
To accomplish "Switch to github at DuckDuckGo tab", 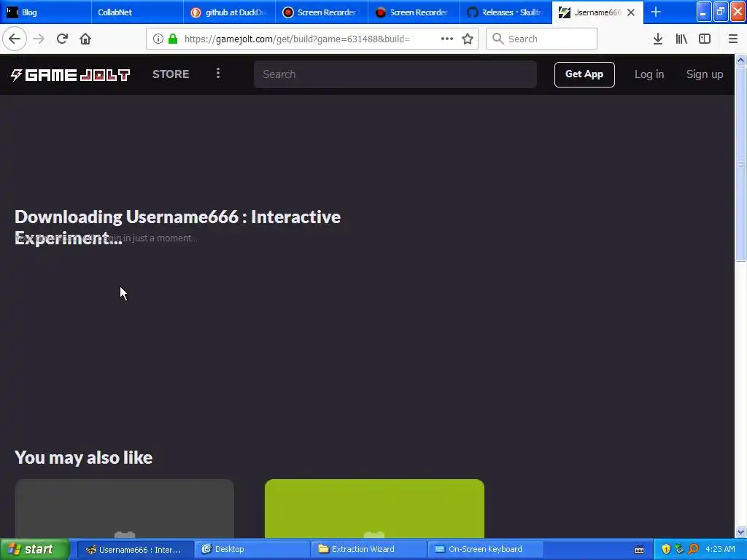I will pos(229,12).
